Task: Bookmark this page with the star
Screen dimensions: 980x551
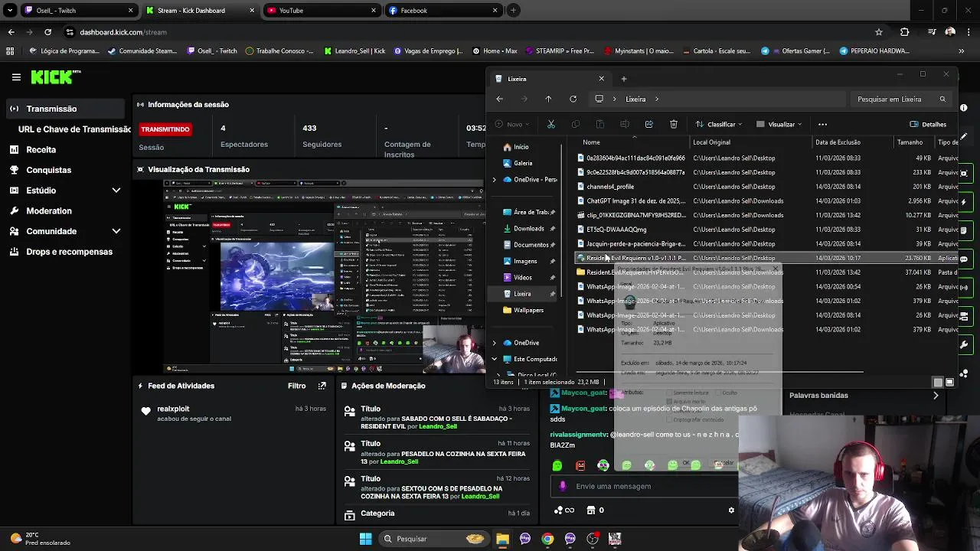Action: pyautogui.click(x=879, y=32)
